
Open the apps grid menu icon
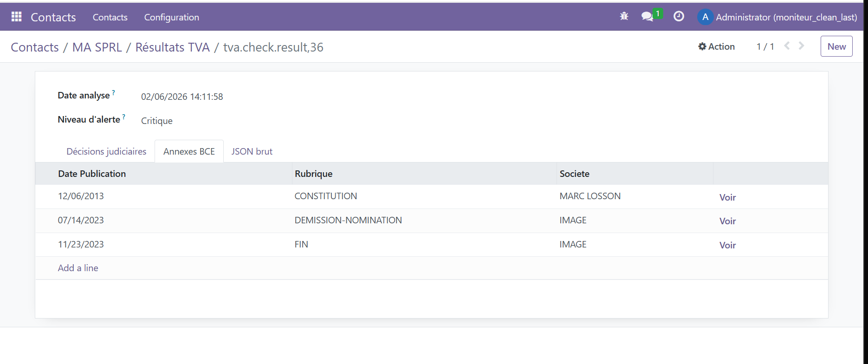(17, 17)
